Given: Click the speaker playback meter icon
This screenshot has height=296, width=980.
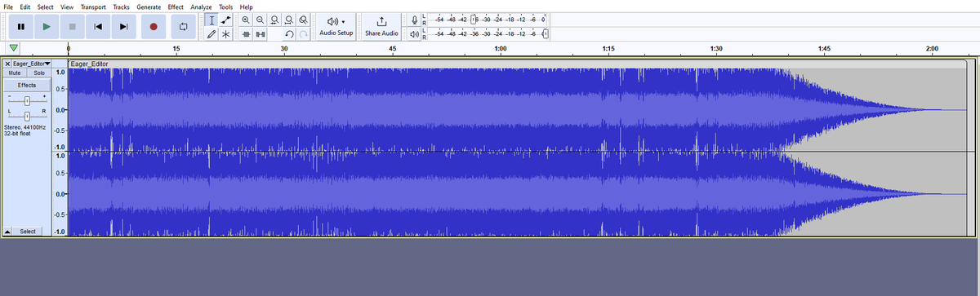Looking at the screenshot, I should click(415, 34).
